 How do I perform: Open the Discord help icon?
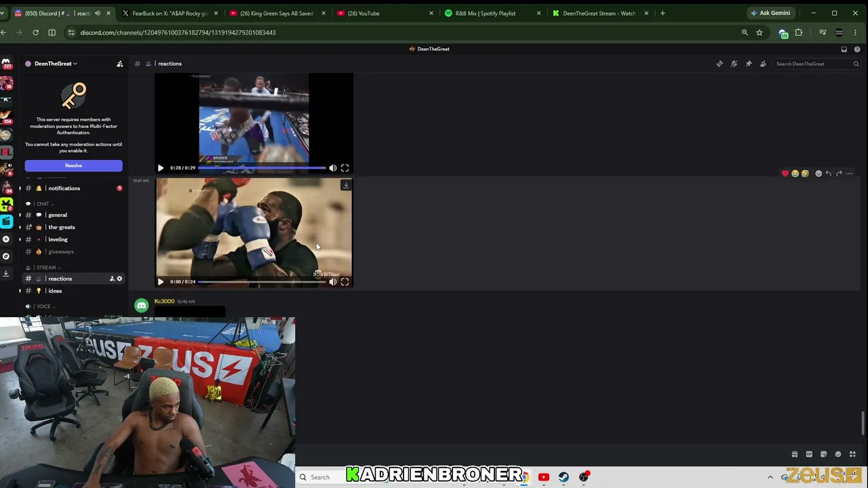[857, 49]
